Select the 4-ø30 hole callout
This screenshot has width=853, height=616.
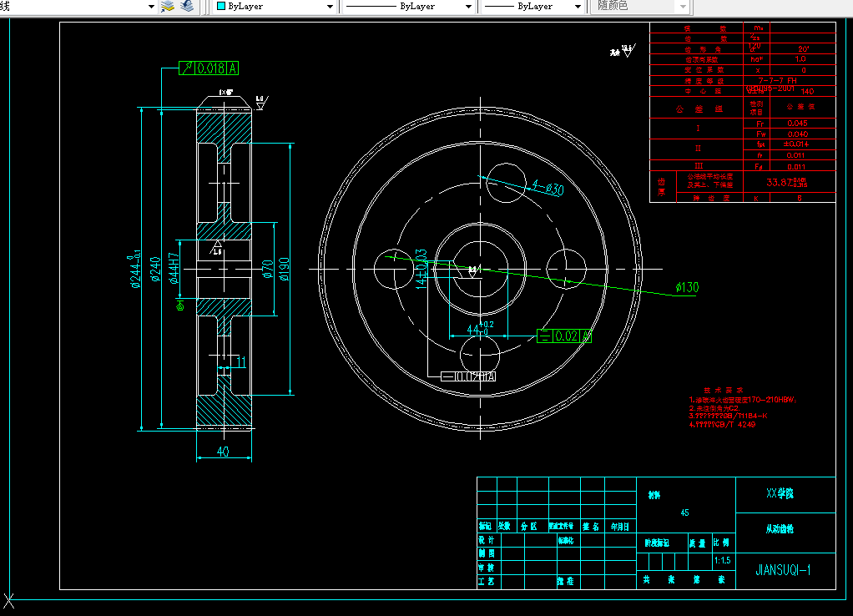[548, 188]
